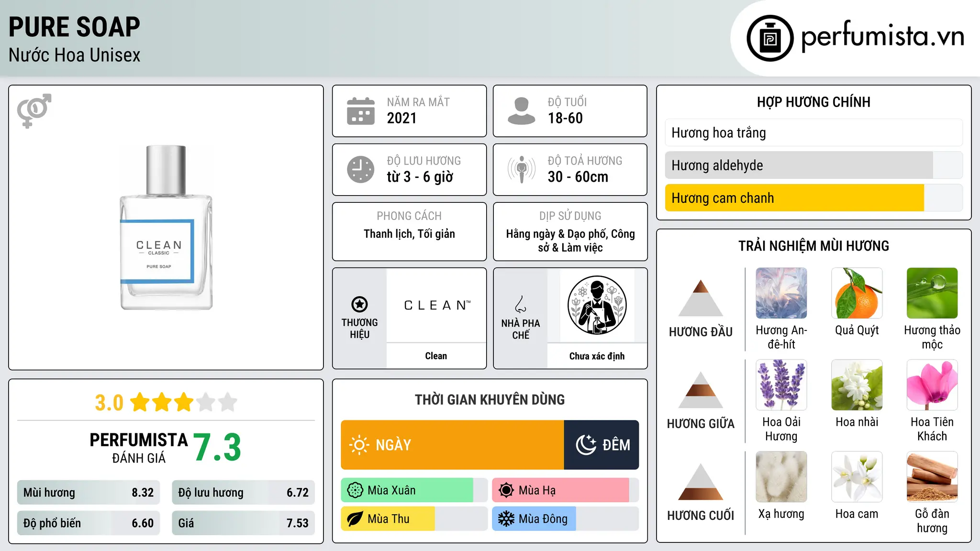Click the perfumer illustration above Chưa xác định
This screenshot has width=980, height=551.
point(597,305)
